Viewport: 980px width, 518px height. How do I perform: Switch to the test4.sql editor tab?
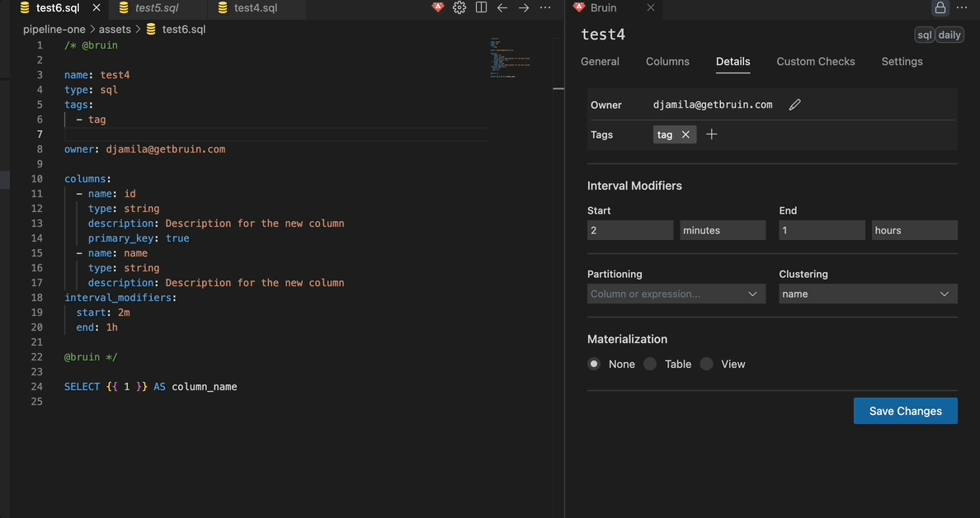pyautogui.click(x=256, y=7)
